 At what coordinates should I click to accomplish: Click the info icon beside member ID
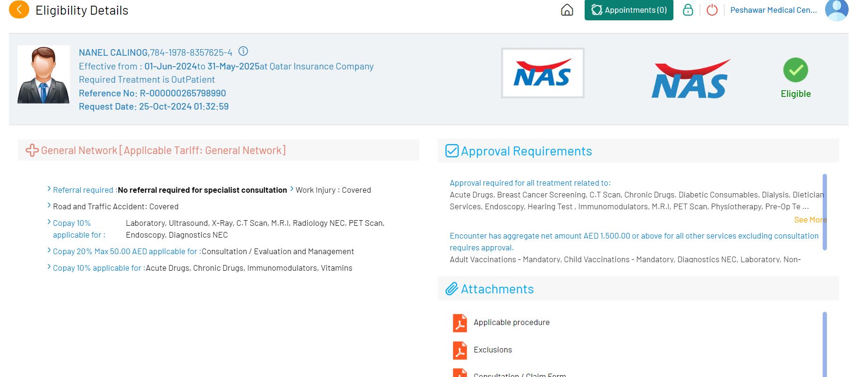243,51
